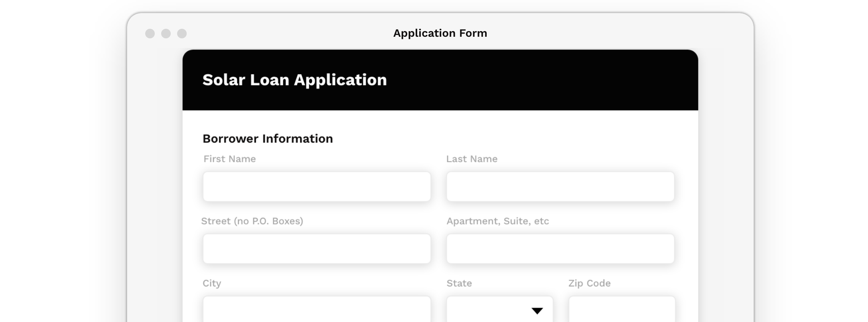Click the Last Name label
The image size is (868, 322).
point(472,159)
